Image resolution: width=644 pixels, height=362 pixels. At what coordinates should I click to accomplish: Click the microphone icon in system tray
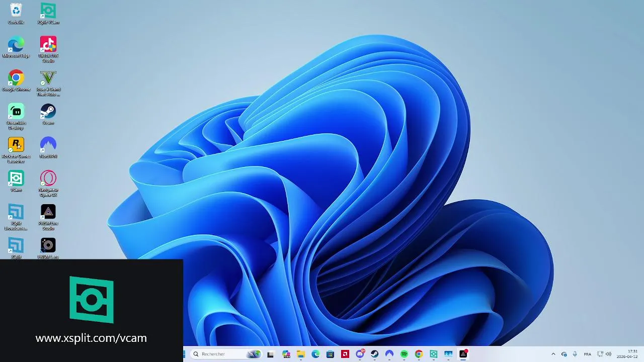575,354
